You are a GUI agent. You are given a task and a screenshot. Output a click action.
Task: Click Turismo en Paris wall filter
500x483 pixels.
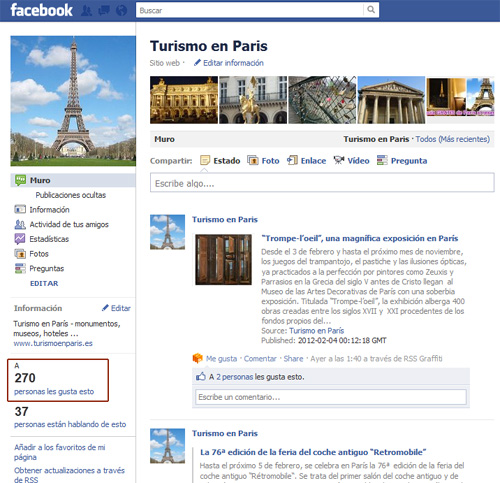click(x=376, y=139)
